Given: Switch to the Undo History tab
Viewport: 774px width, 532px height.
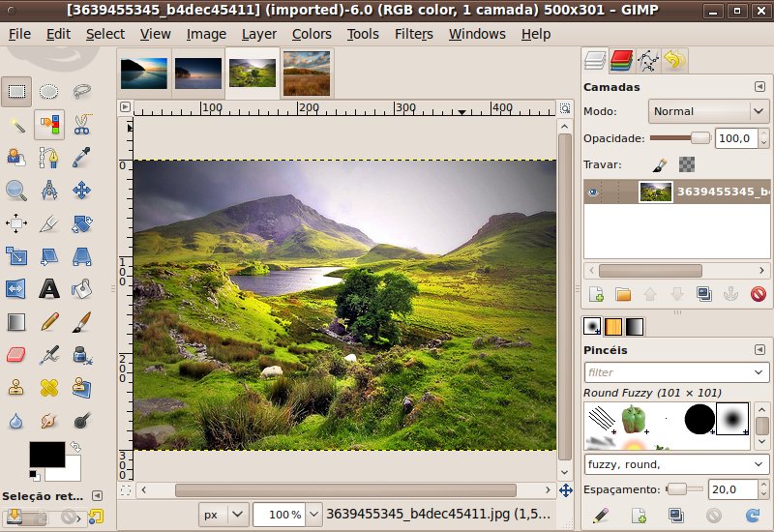Looking at the screenshot, I should (674, 61).
